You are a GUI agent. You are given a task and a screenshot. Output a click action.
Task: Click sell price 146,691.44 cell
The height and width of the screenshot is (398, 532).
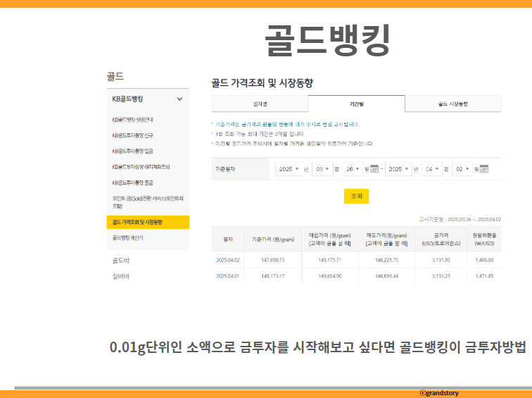pyautogui.click(x=386, y=275)
